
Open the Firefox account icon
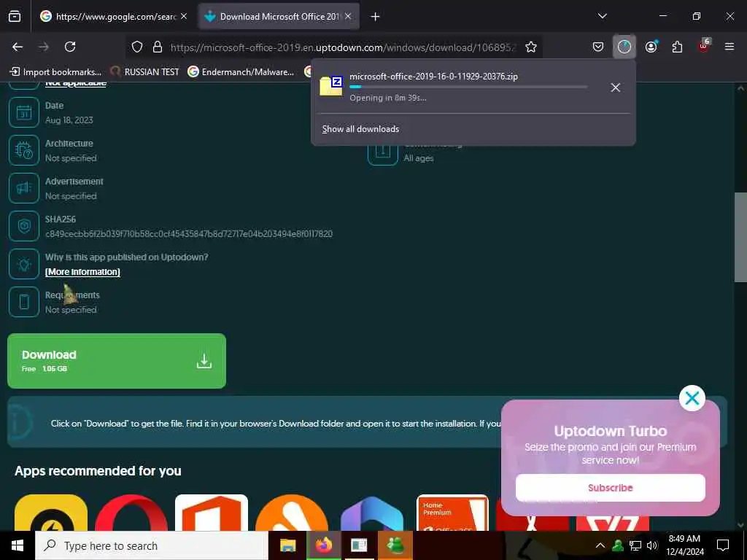651,47
